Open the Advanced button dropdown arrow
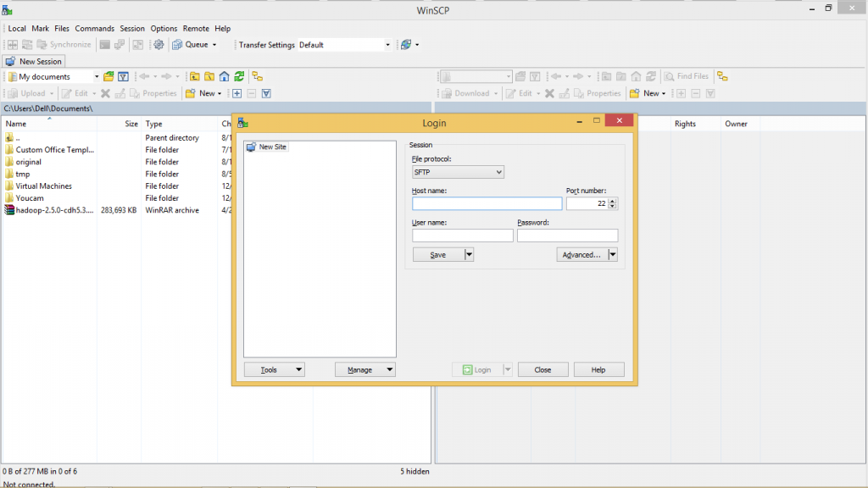The width and height of the screenshot is (868, 488). tap(612, 254)
